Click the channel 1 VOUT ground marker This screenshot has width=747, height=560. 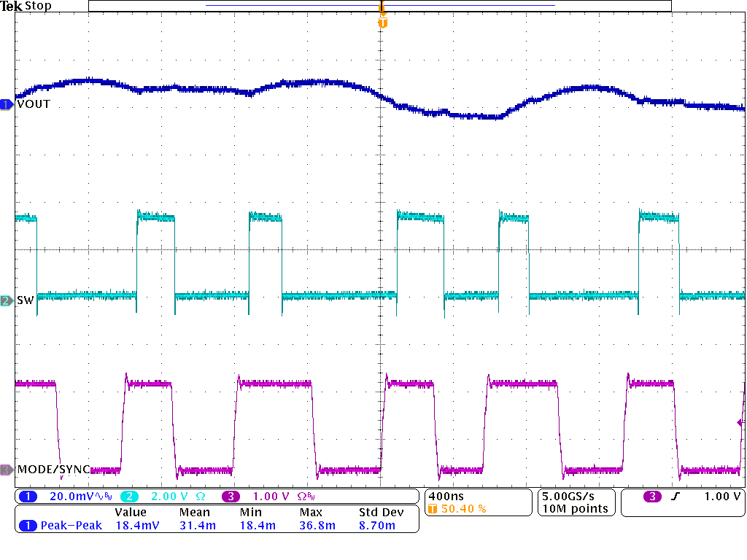[7, 104]
